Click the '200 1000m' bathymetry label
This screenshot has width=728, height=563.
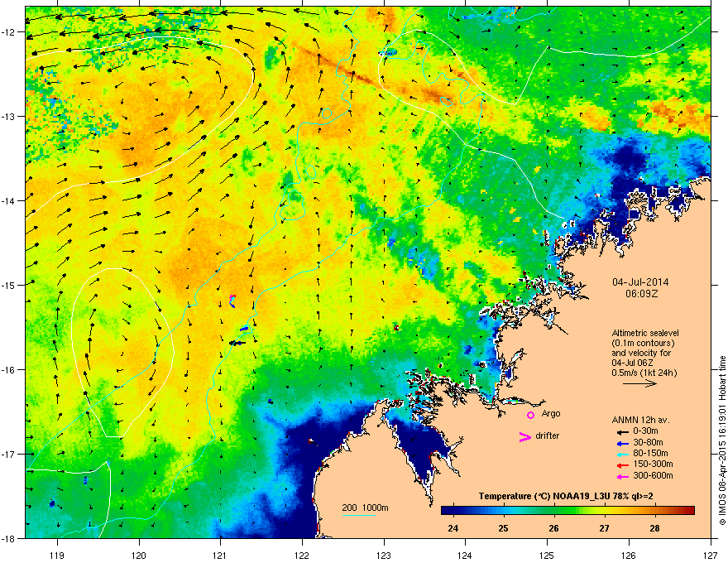tap(365, 508)
